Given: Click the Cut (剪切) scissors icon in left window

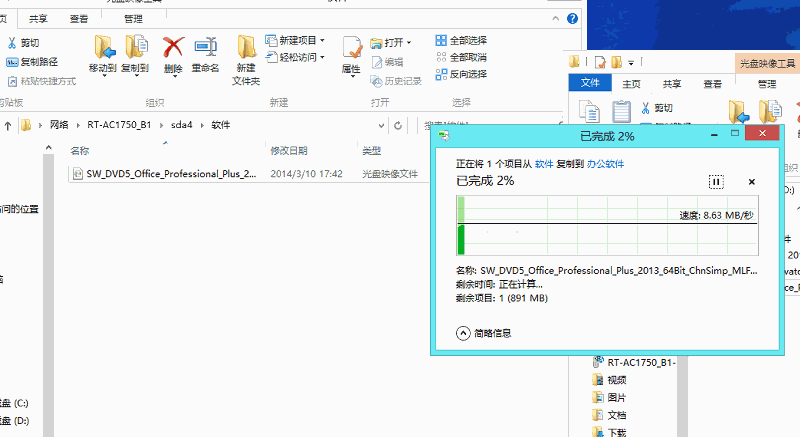Looking at the screenshot, I should click(12, 43).
